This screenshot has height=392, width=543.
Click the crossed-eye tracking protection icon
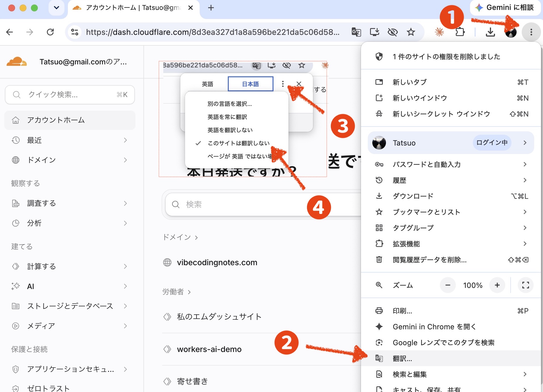(393, 32)
